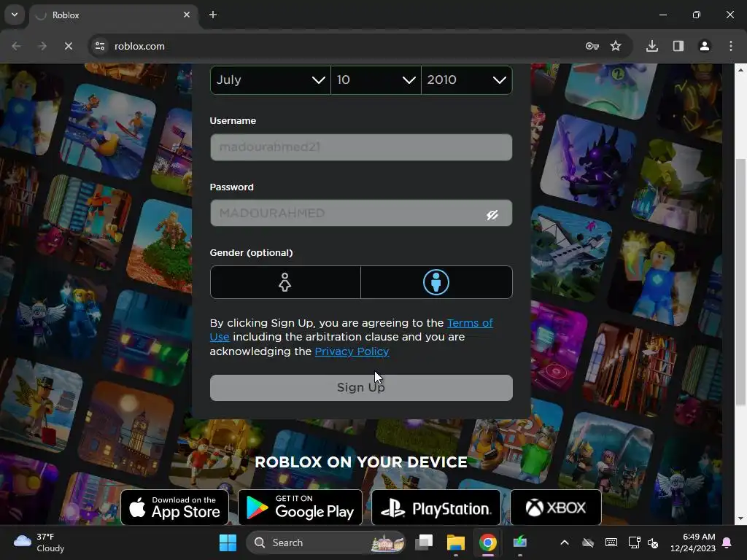Bookmark this page with the star icon

pyautogui.click(x=616, y=46)
